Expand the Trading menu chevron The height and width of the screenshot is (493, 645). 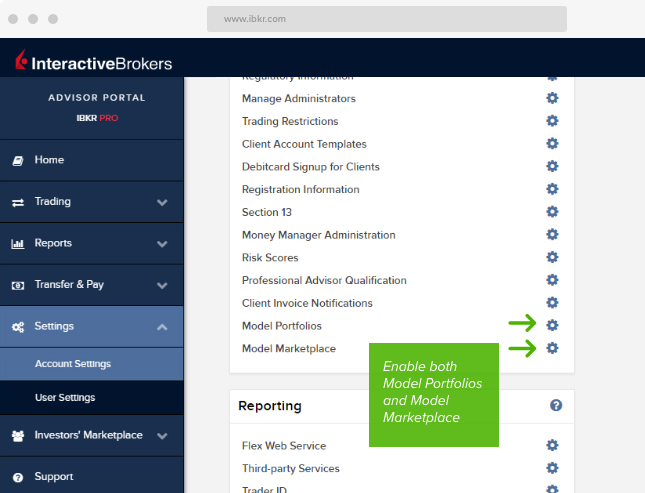(x=162, y=202)
